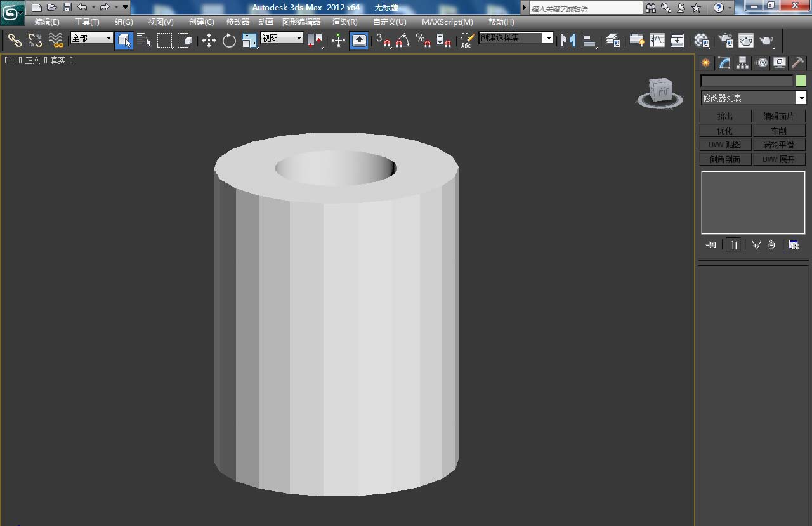Open the 全部 selection filter dropdown
The width and height of the screenshot is (812, 526).
click(x=108, y=38)
